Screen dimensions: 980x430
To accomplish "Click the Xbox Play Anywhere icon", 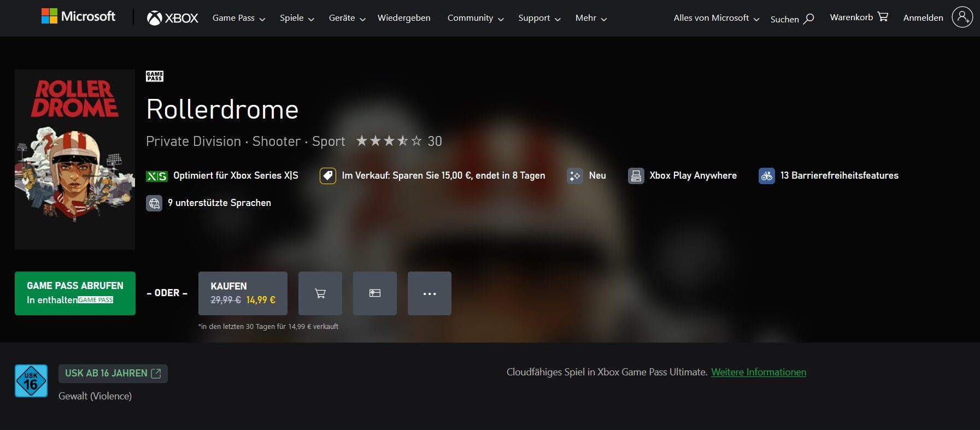I will (636, 176).
